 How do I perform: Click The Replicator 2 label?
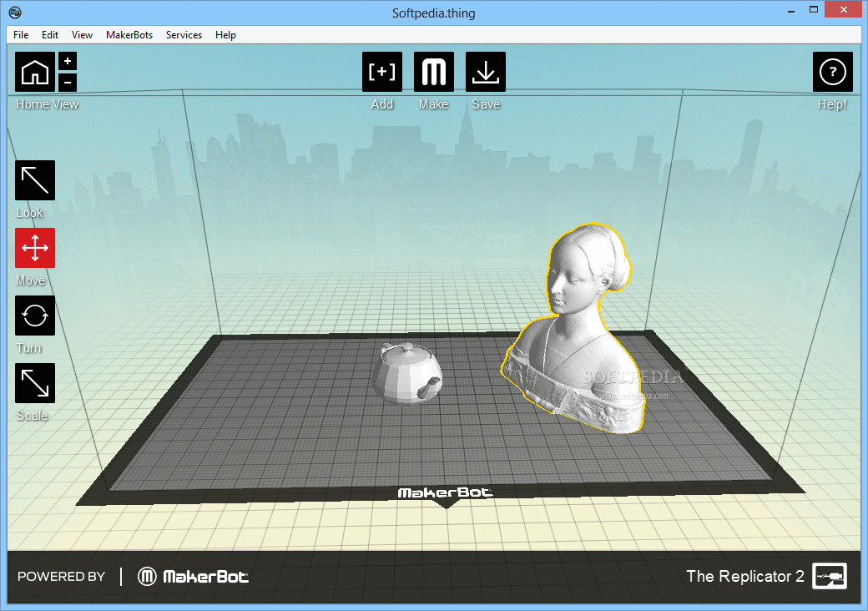point(745,576)
